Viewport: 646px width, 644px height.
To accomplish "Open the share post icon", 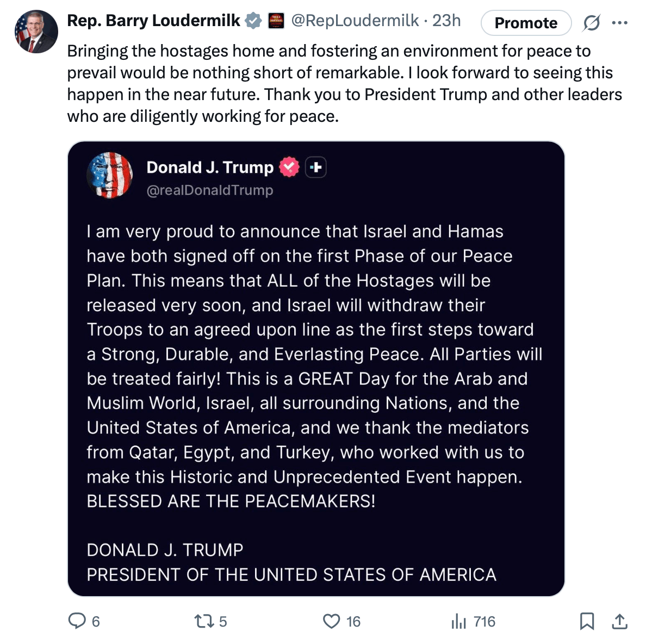I will coord(619,621).
